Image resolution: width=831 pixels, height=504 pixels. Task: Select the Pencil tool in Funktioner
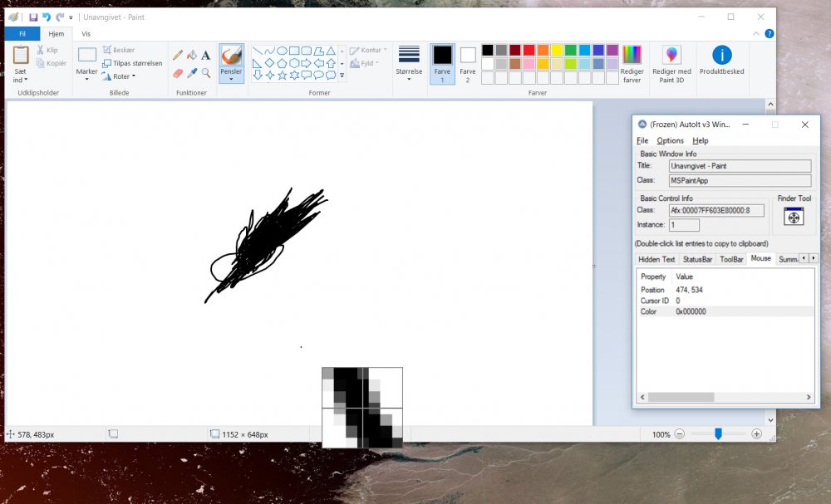coord(177,55)
